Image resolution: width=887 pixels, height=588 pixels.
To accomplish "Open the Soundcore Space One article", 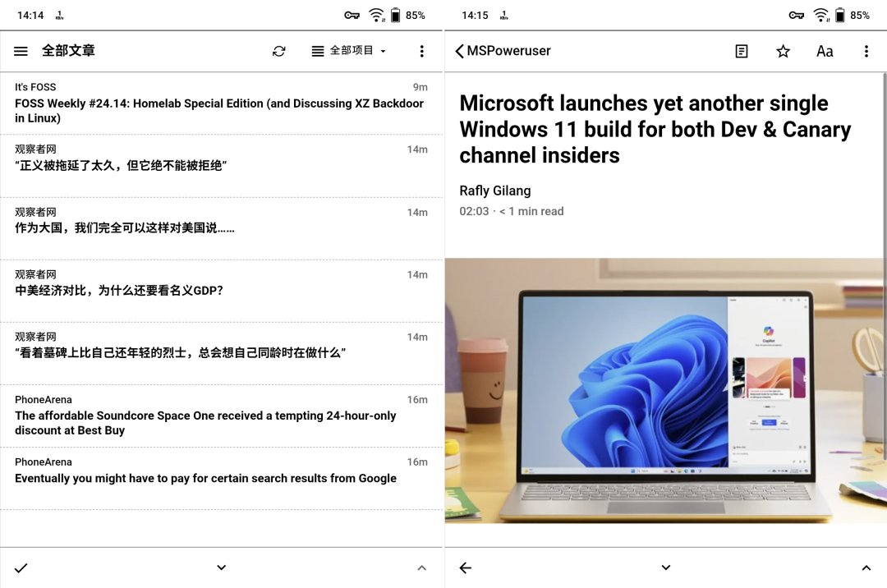I will coord(221,416).
